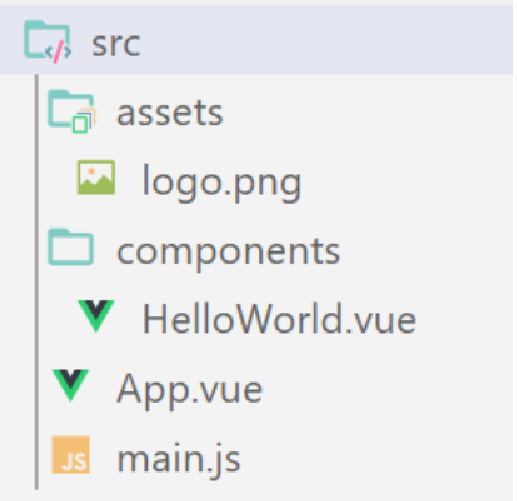Click the JS icon beside main.js

(71, 454)
